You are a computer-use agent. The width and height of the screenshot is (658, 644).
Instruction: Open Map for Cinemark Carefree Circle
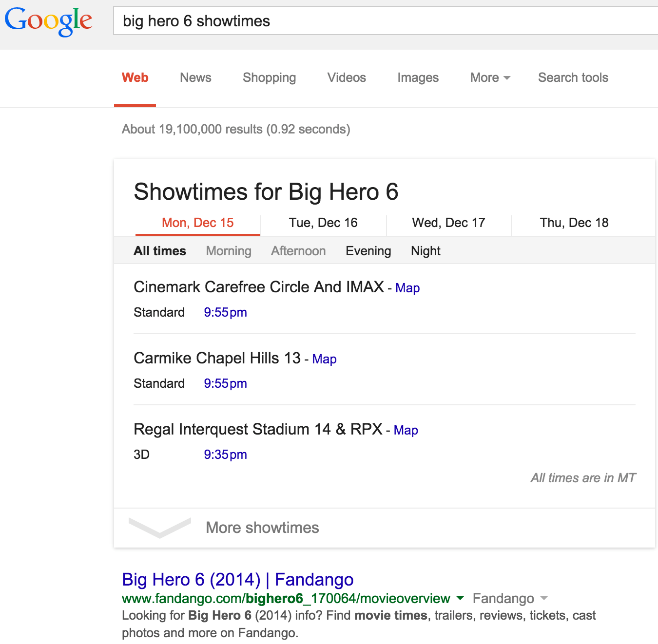coord(407,288)
